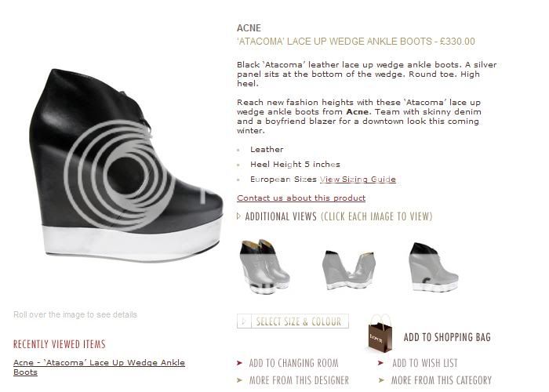
Task: Click the main black wedge boot image
Action: [x=126, y=165]
